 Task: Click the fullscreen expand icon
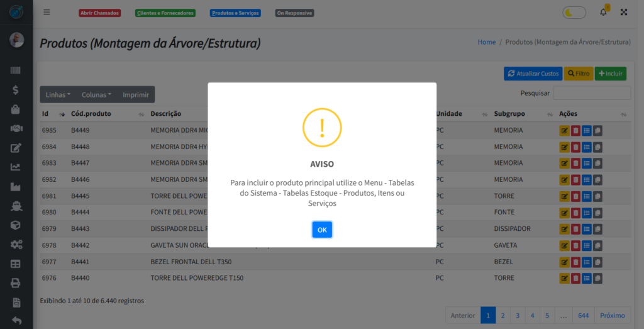click(624, 13)
